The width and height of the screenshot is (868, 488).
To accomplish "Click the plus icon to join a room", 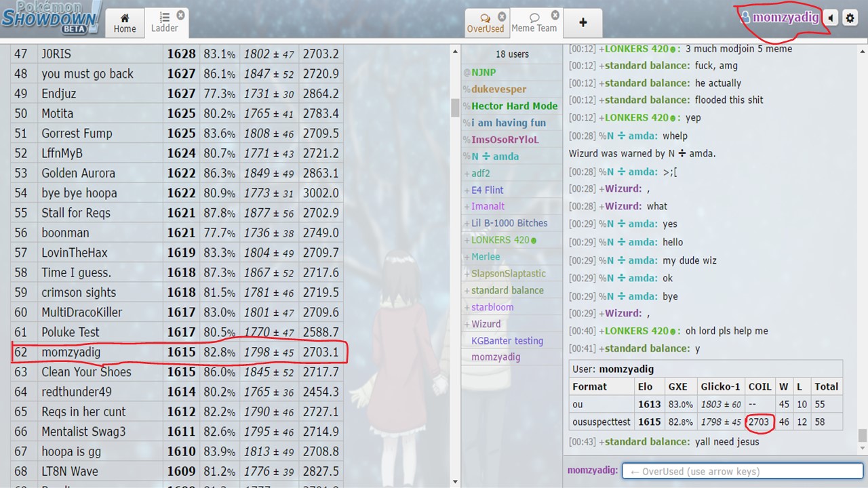I will coord(583,22).
